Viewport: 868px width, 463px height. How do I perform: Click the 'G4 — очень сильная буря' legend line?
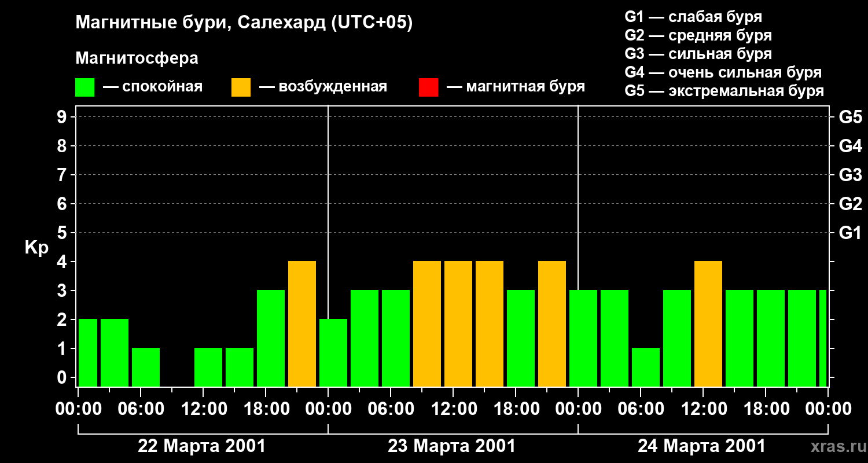pos(723,72)
